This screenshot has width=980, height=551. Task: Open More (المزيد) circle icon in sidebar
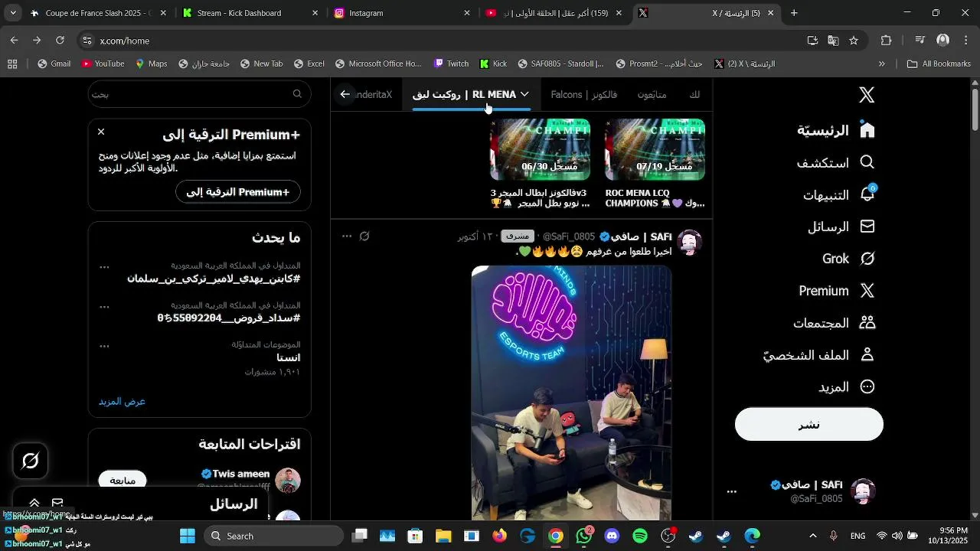867,387
